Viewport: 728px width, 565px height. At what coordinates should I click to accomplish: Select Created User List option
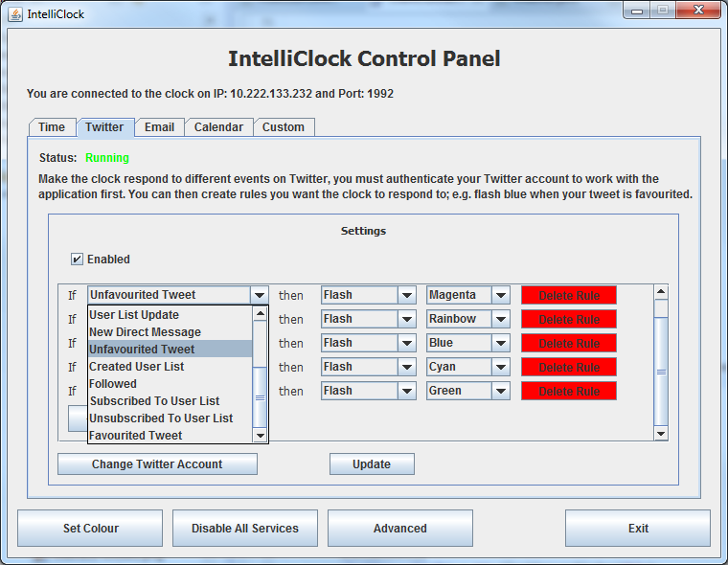point(171,367)
